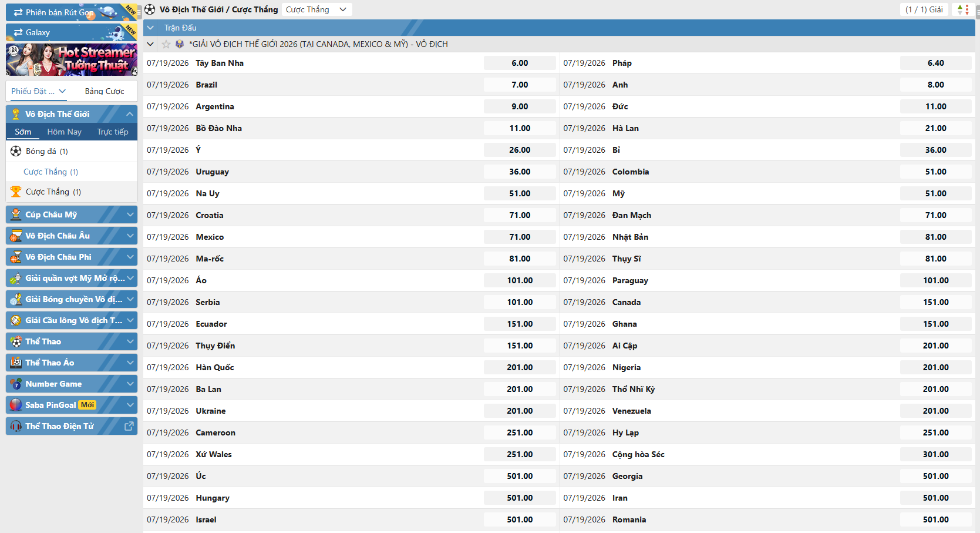The image size is (980, 533).
Task: Click the Saba PinGoal ball icon
Action: pos(16,405)
